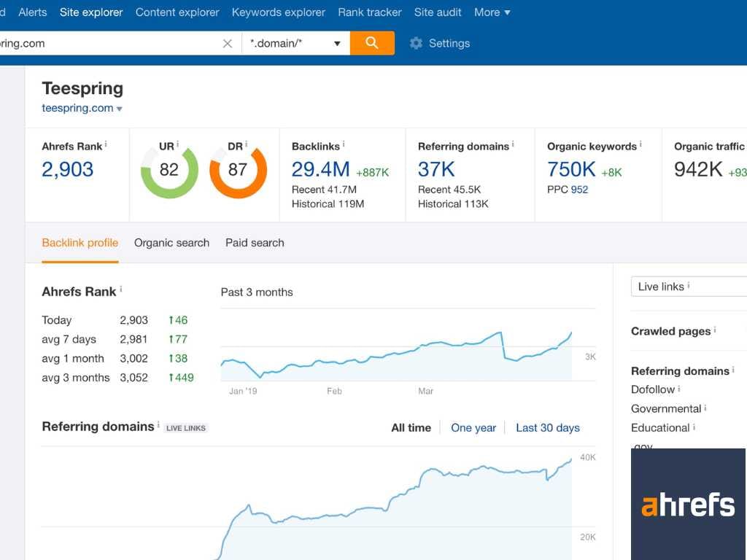Click the info icon beside Ahrefs Rank chart heading
The width and height of the screenshot is (747, 560).
click(121, 289)
